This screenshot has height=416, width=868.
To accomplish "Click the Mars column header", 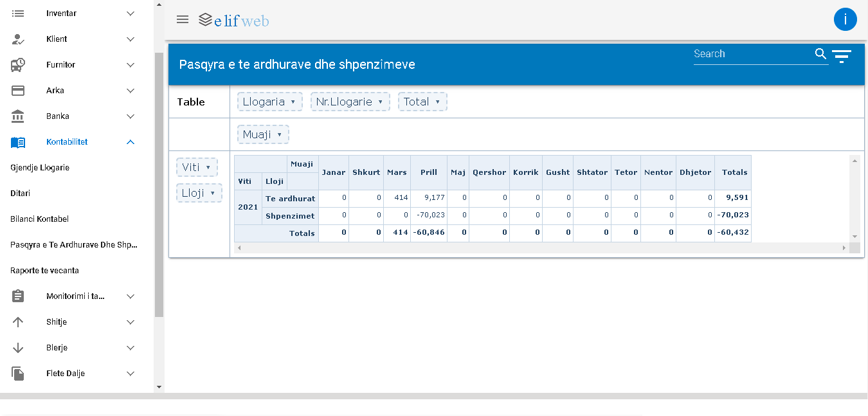I will click(397, 172).
